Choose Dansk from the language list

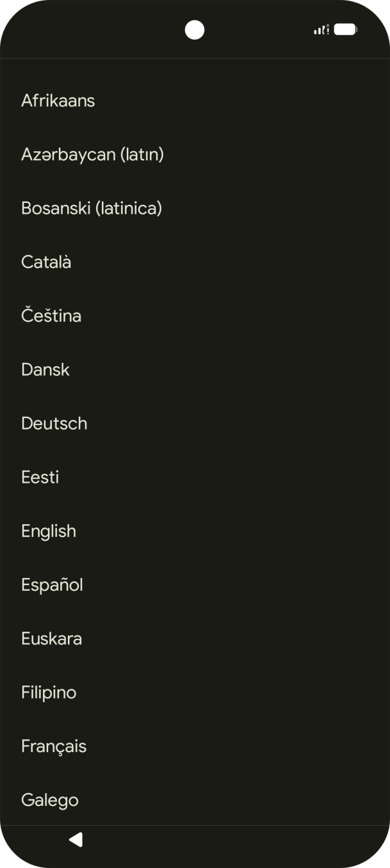tap(45, 369)
